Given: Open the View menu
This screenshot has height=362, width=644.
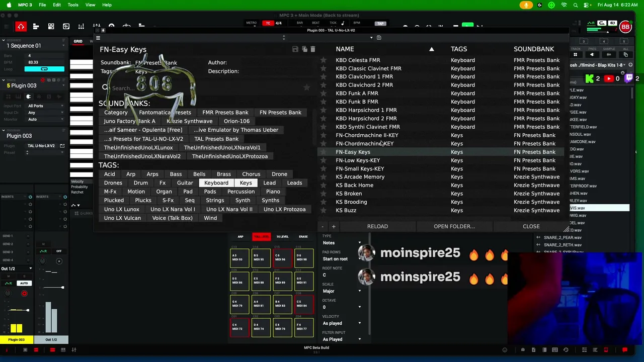Looking at the screenshot, I should point(91,5).
